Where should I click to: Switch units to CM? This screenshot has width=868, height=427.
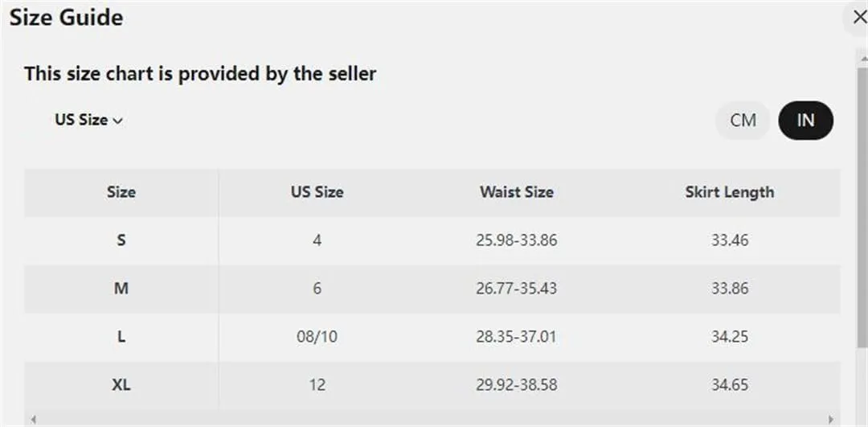point(743,120)
